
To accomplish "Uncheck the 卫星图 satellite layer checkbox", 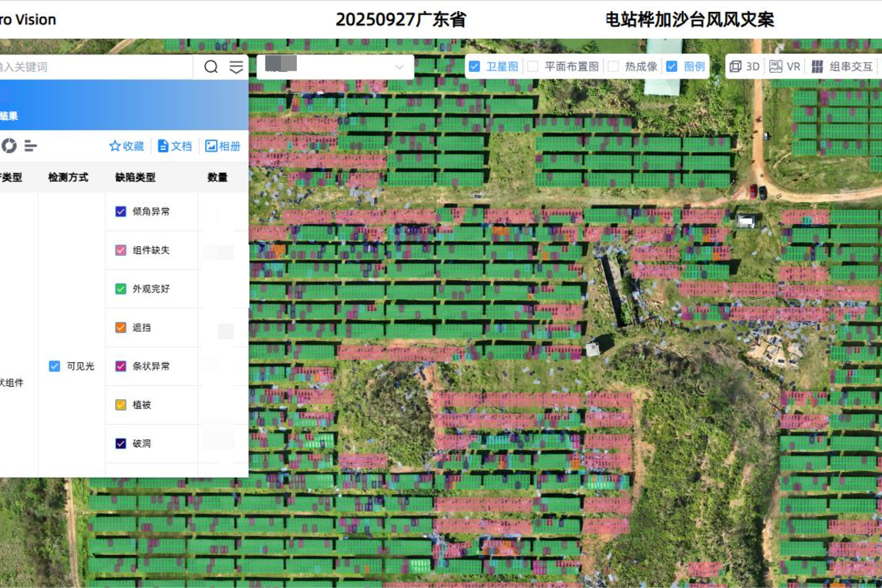I will pos(475,66).
